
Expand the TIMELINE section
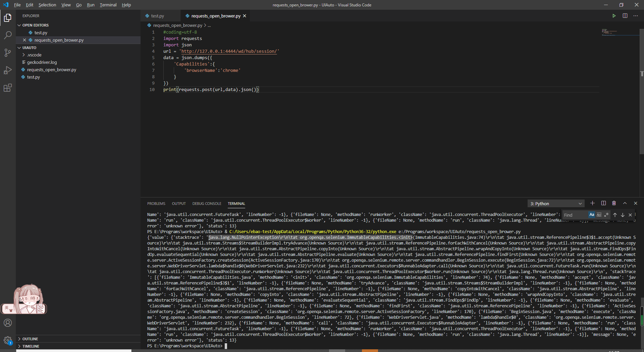tap(78, 346)
